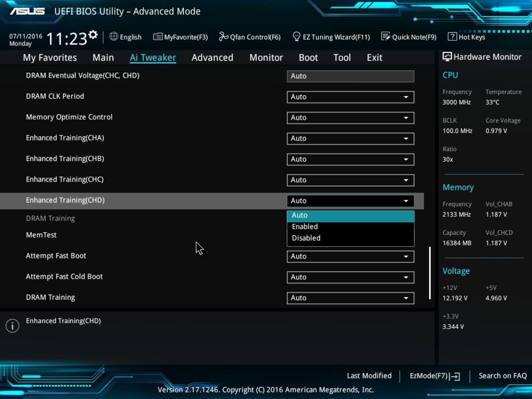Click the 07/11/2016 date
This screenshot has height=399, width=532.
26,36
